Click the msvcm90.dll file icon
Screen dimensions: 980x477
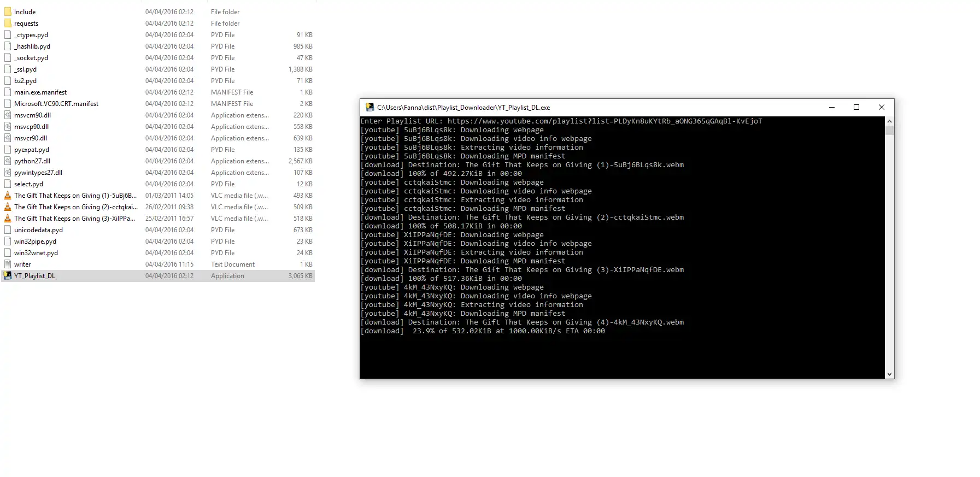[8, 115]
